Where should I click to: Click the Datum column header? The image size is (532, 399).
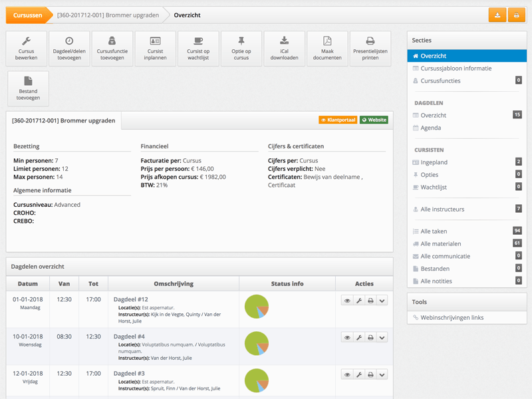(x=28, y=284)
